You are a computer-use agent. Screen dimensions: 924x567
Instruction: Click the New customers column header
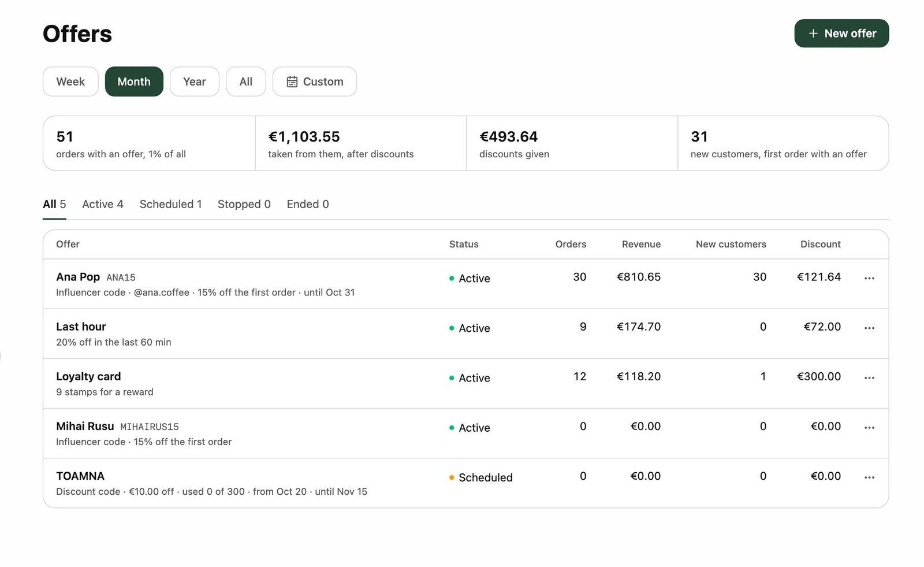click(731, 244)
